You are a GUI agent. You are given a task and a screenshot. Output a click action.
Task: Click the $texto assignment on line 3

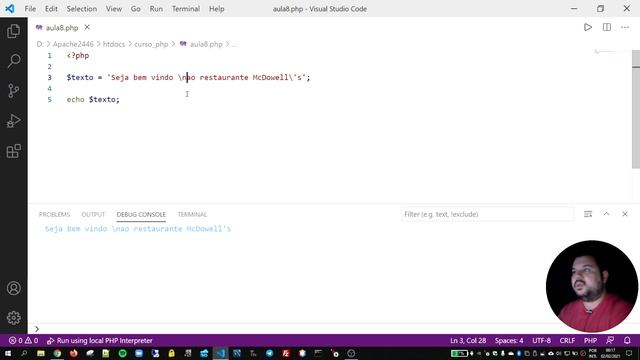188,77
